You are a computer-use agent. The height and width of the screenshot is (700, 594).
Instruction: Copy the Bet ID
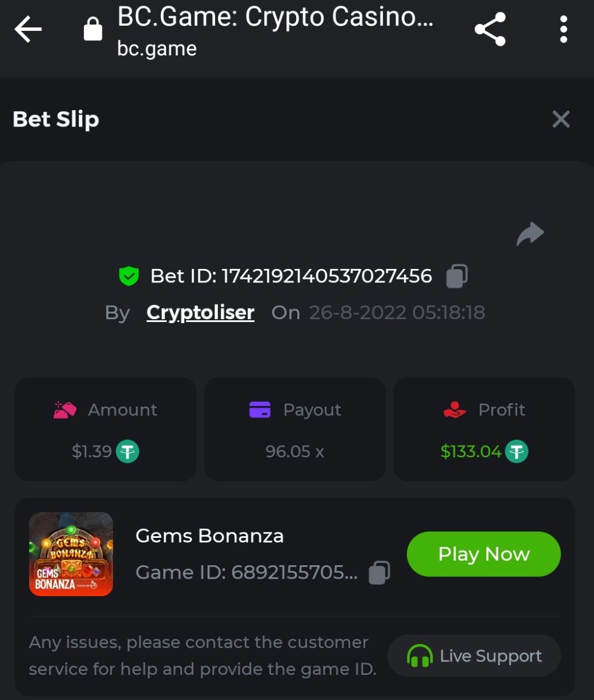tap(456, 276)
